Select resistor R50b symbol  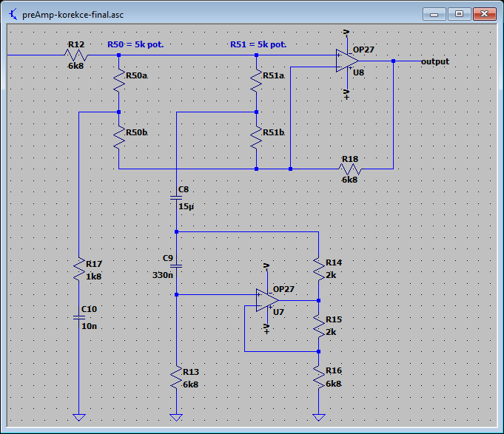point(119,138)
